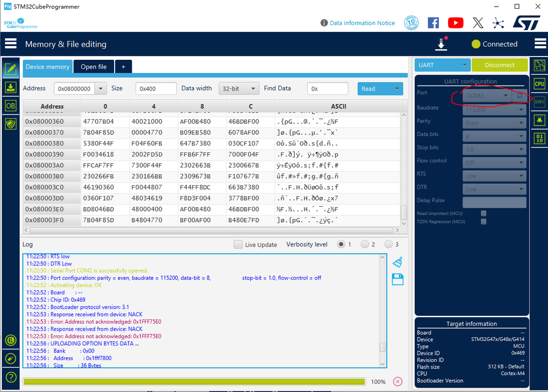Image resolution: width=548 pixels, height=392 pixels.
Task: Click the ASCII column header
Action: (x=338, y=106)
